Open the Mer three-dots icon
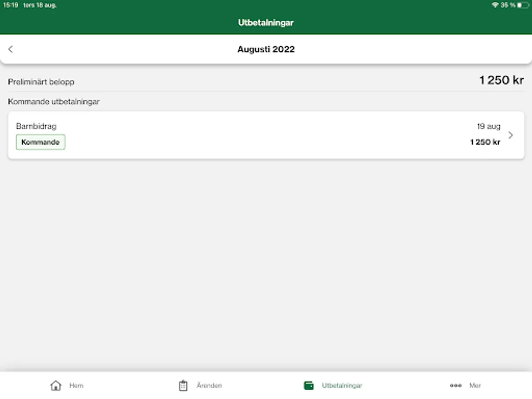The height and width of the screenshot is (399, 532). point(456,385)
